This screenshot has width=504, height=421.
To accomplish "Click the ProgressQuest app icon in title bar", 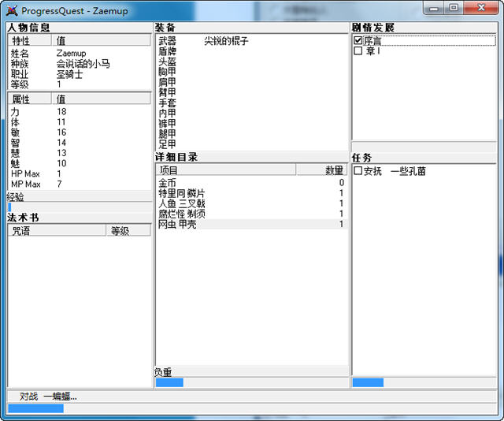I will click(11, 9).
